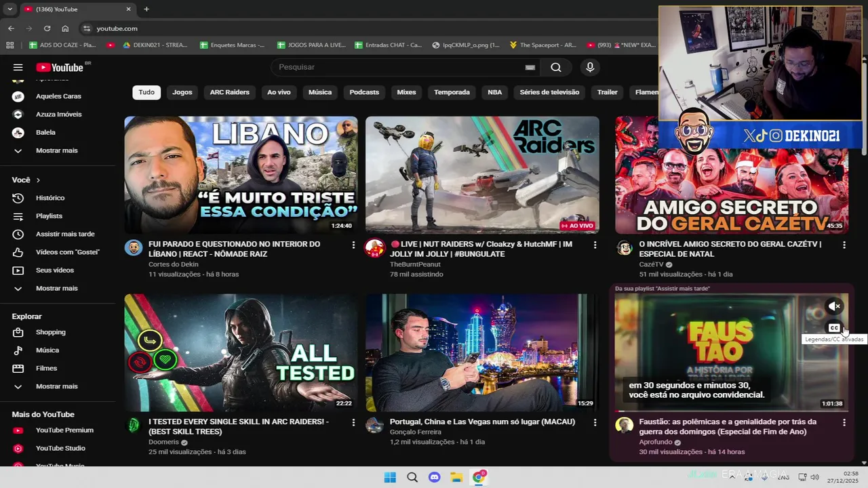
Task: Open more options for MACAU video
Action: [x=595, y=422]
